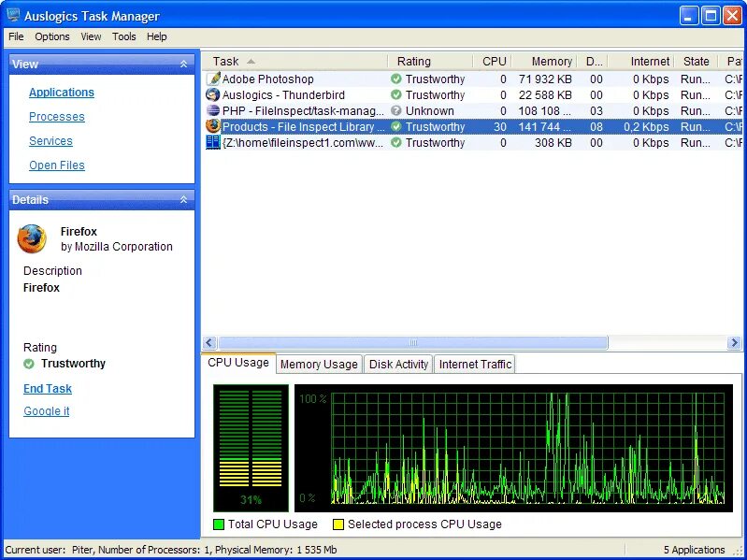Show the Open Files view
Image resolution: width=747 pixels, height=560 pixels.
57,165
